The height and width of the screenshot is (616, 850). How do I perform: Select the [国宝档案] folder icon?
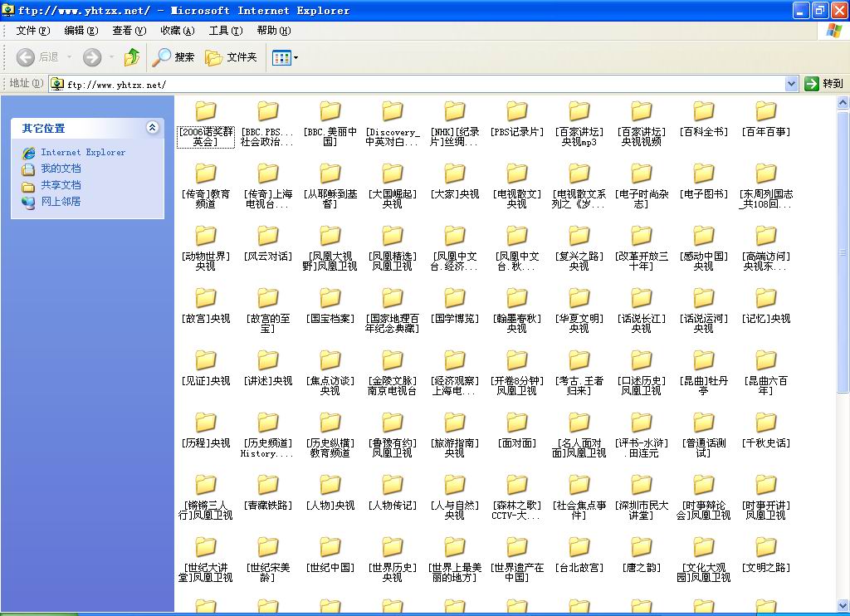tap(330, 299)
